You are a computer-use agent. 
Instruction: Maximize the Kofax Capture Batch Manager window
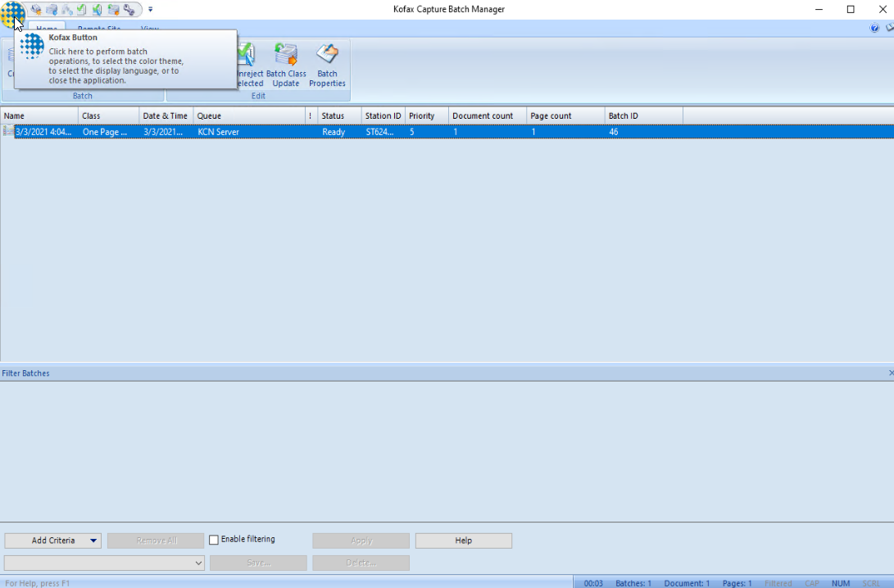tap(851, 9)
